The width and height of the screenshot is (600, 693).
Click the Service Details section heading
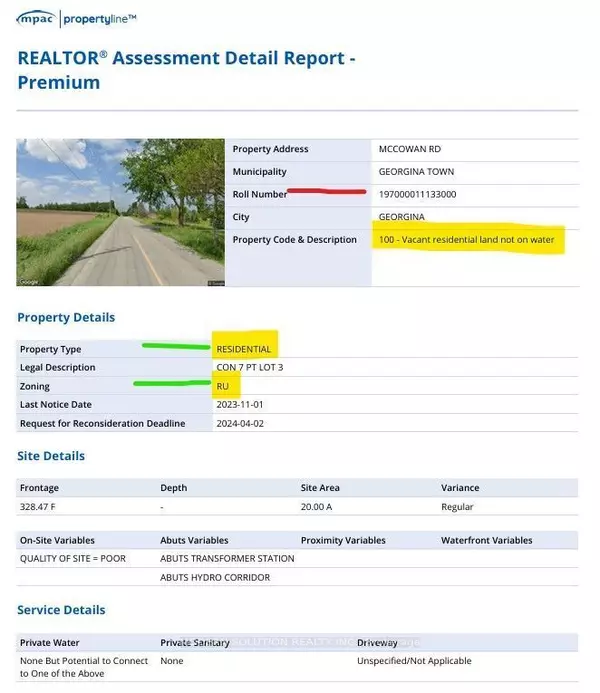[x=61, y=610]
